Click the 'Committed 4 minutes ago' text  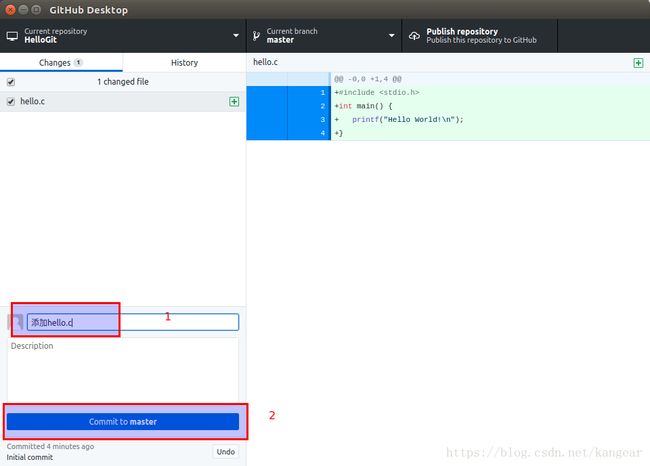click(x=50, y=447)
